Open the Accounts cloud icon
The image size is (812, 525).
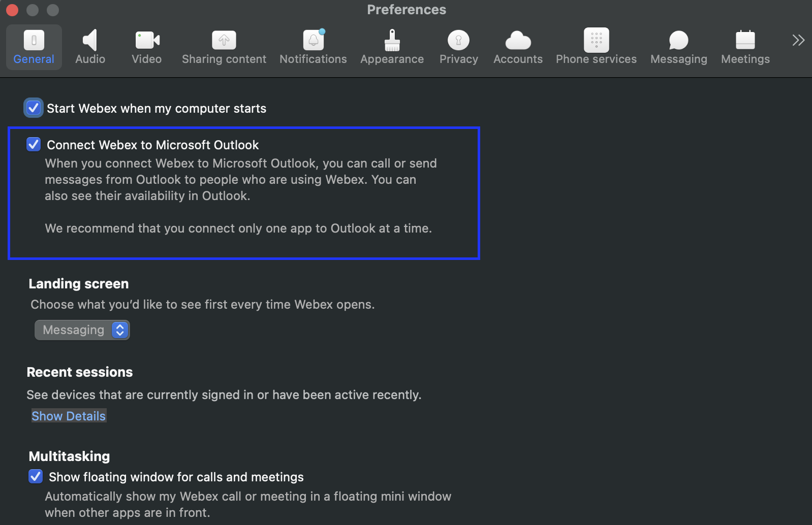click(518, 40)
